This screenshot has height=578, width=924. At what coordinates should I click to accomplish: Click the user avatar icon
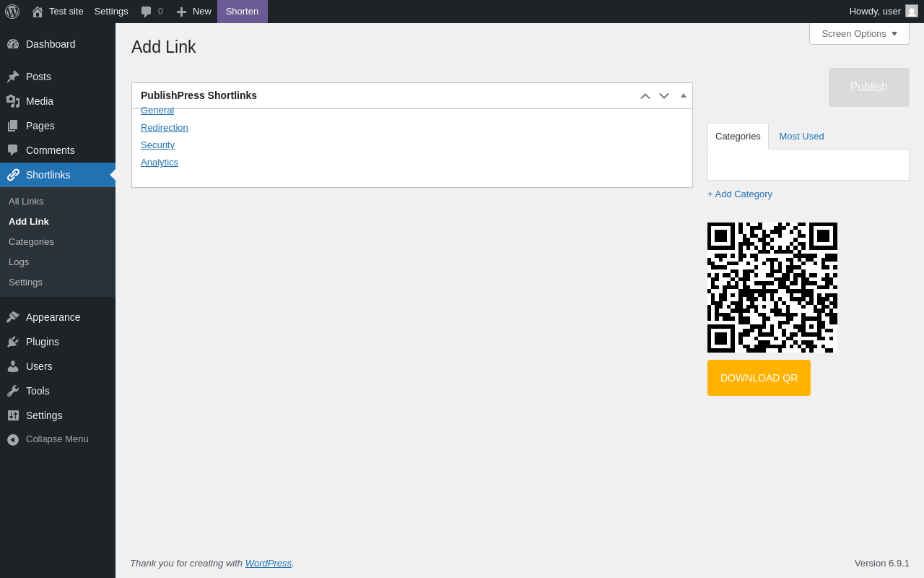pyautogui.click(x=912, y=11)
